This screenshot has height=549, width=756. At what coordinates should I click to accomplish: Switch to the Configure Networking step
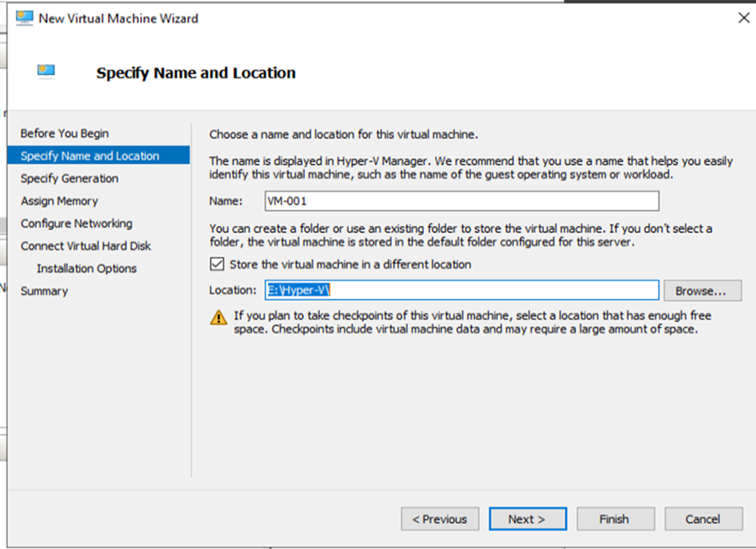tap(76, 224)
